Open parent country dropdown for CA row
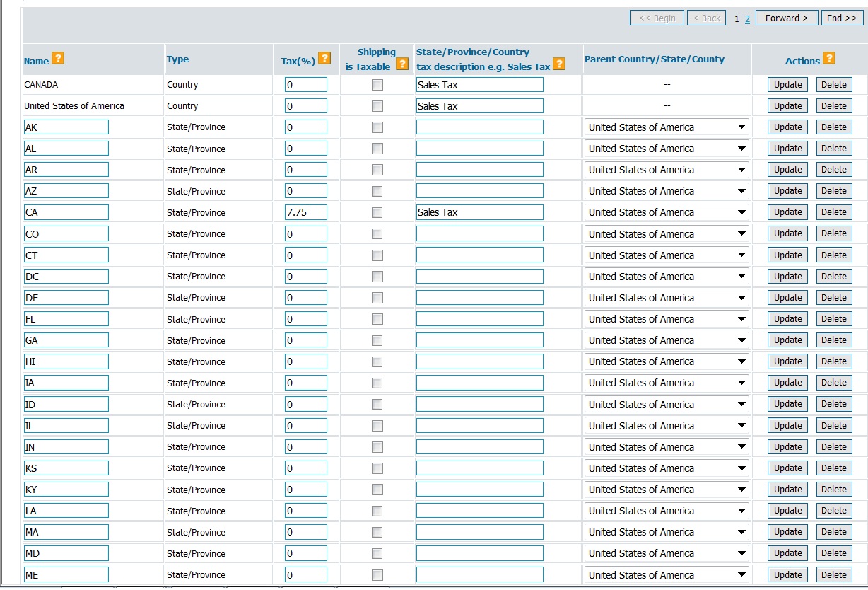The width and height of the screenshot is (868, 590). (x=667, y=212)
